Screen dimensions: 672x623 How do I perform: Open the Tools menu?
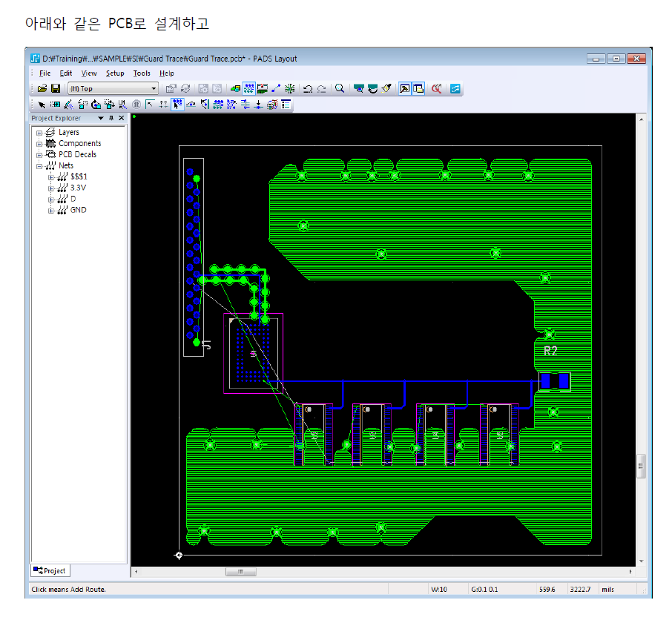point(142,73)
